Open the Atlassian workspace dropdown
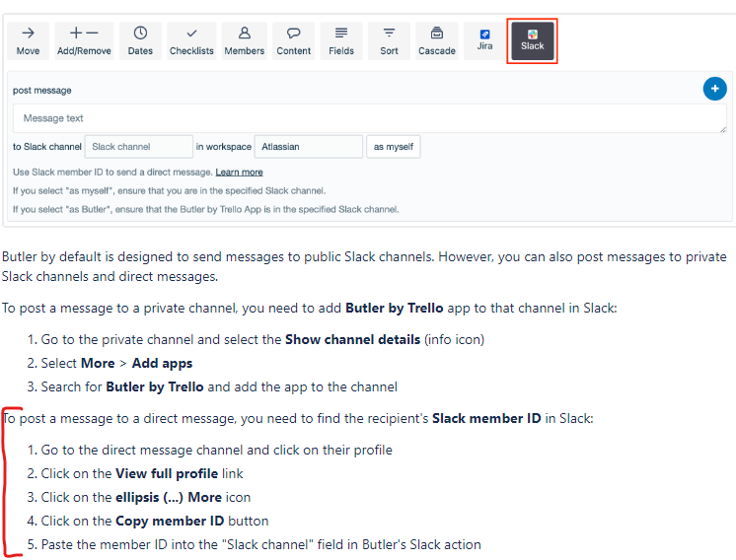The width and height of the screenshot is (736, 560). [309, 147]
